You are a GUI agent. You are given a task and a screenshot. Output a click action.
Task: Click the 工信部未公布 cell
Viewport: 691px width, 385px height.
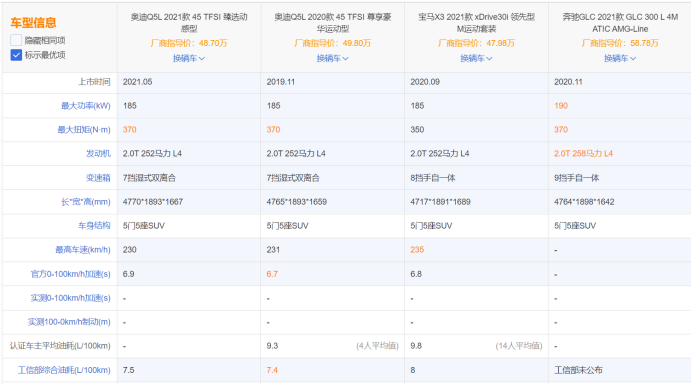578,370
